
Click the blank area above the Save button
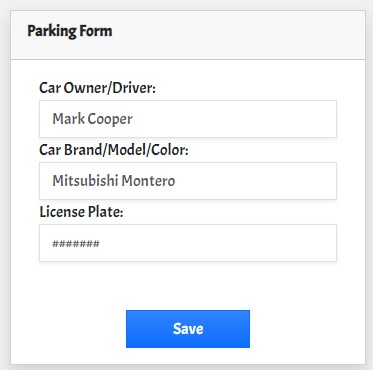pyautogui.click(x=188, y=286)
